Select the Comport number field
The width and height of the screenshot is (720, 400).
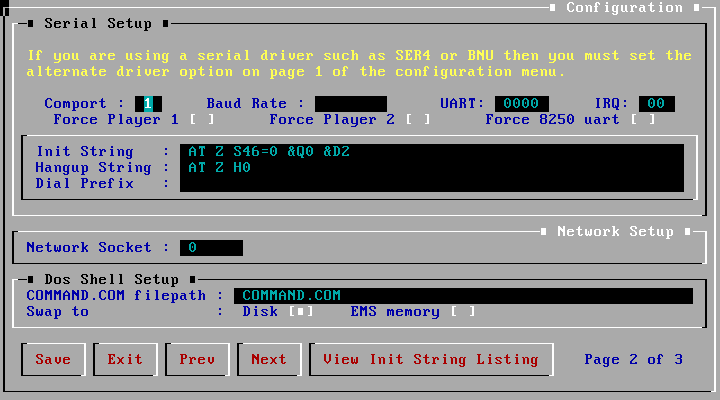coord(149,104)
